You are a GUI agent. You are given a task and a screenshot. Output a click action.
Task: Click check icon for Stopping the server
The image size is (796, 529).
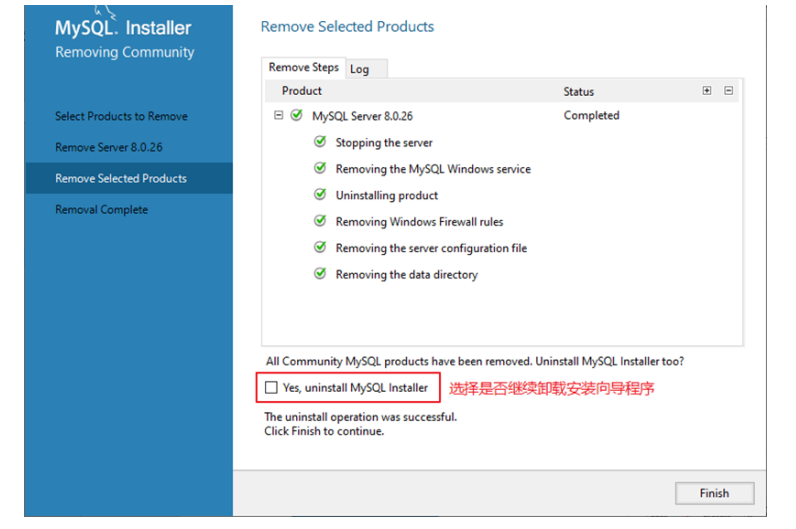(x=320, y=142)
